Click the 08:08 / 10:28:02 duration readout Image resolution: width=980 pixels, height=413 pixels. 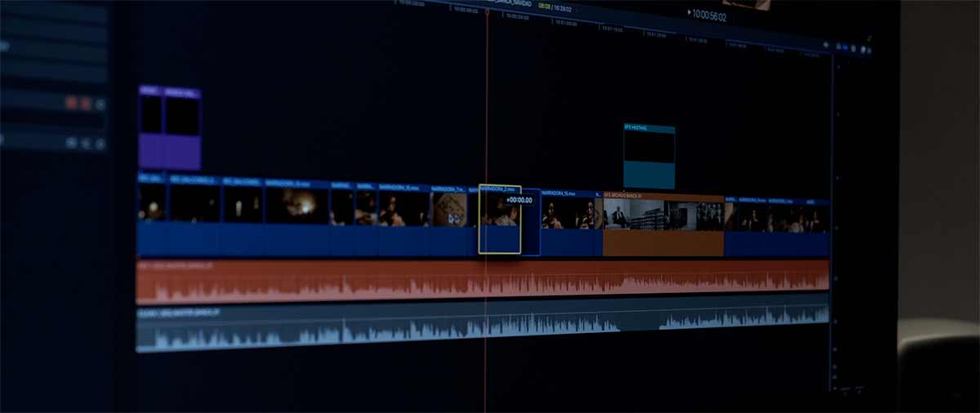(x=555, y=7)
